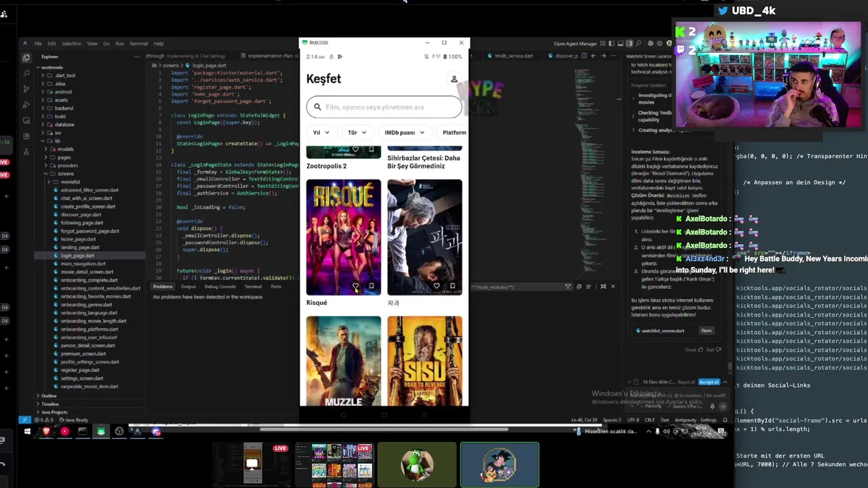Viewport: 868px width, 488px height.
Task: Click the remote window icon in status bar
Action: coord(24,420)
